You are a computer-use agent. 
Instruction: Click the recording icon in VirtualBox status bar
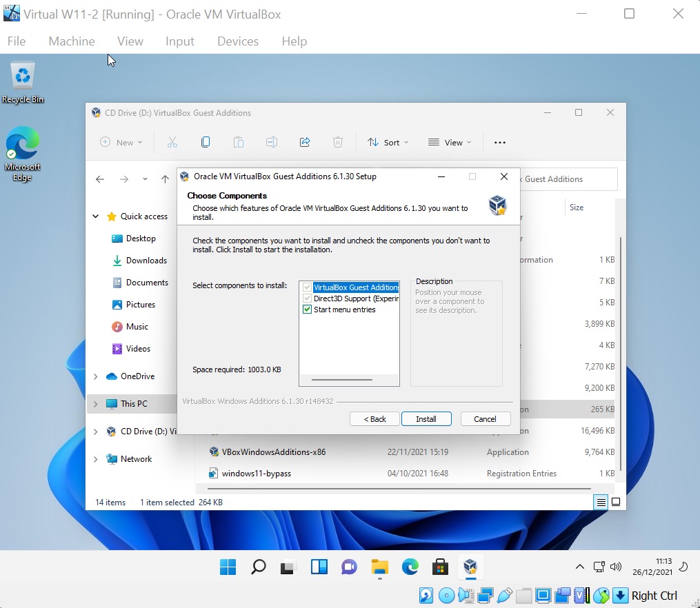[x=563, y=596]
